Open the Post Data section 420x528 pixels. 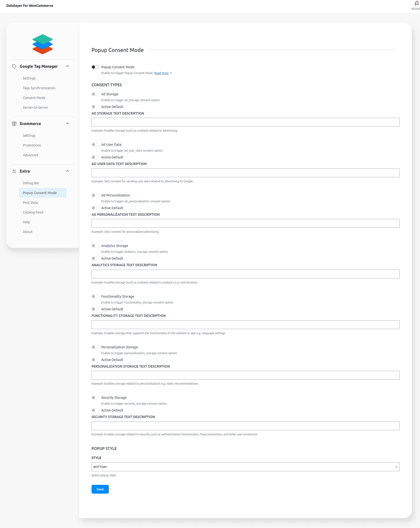coord(30,202)
